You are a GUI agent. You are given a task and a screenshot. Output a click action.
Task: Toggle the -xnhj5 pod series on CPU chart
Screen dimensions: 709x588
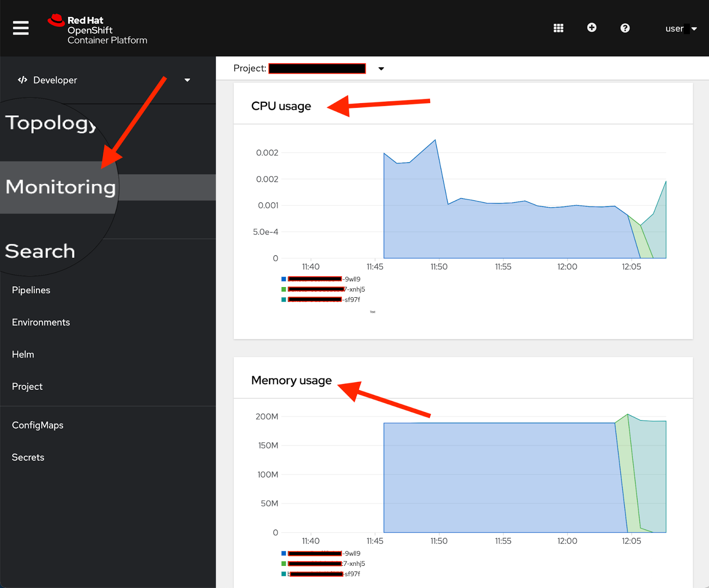[326, 289]
